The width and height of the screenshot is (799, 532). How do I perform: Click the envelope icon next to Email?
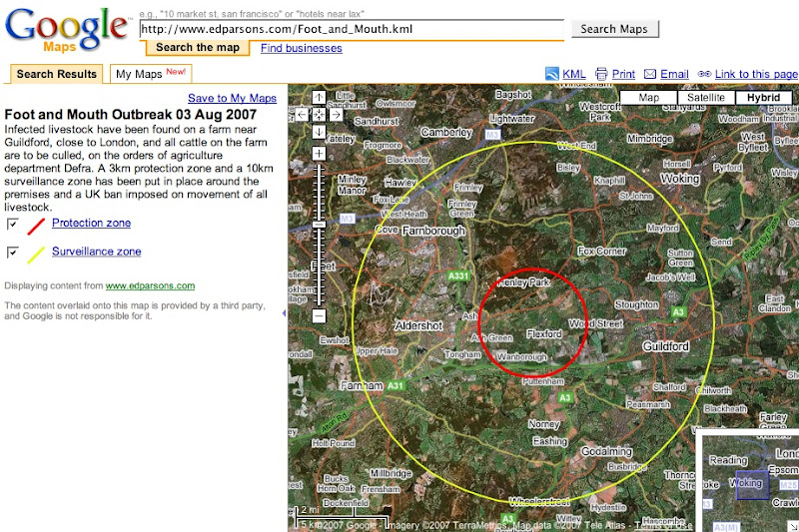click(650, 74)
